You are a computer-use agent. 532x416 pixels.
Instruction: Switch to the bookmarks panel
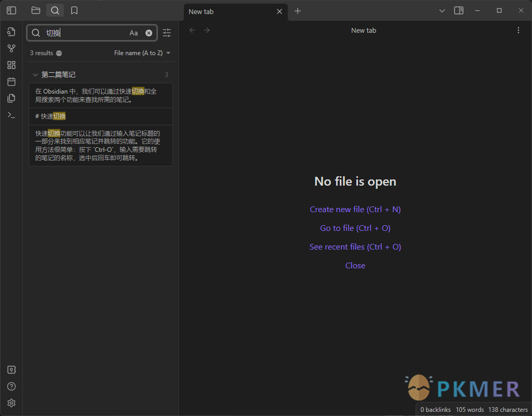[x=74, y=10]
